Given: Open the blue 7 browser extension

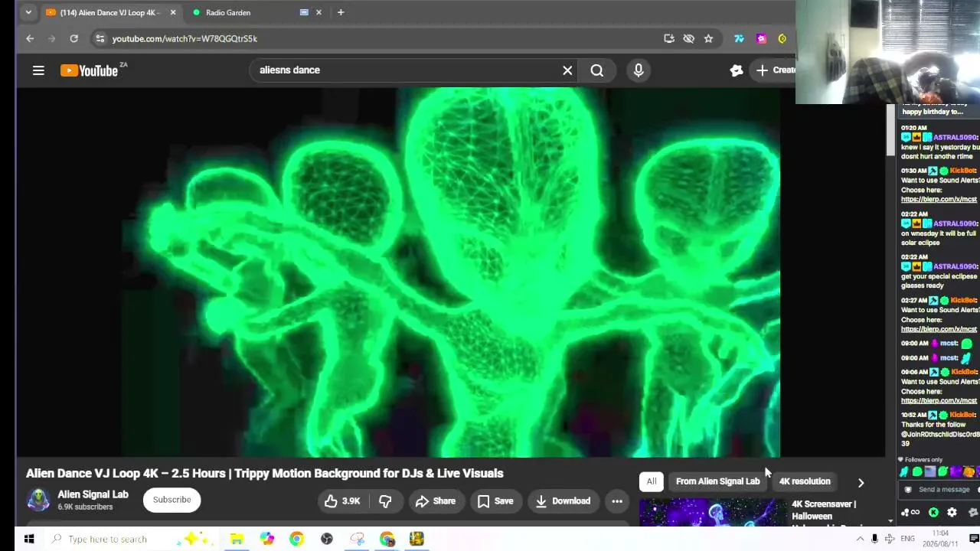Looking at the screenshot, I should [x=739, y=38].
